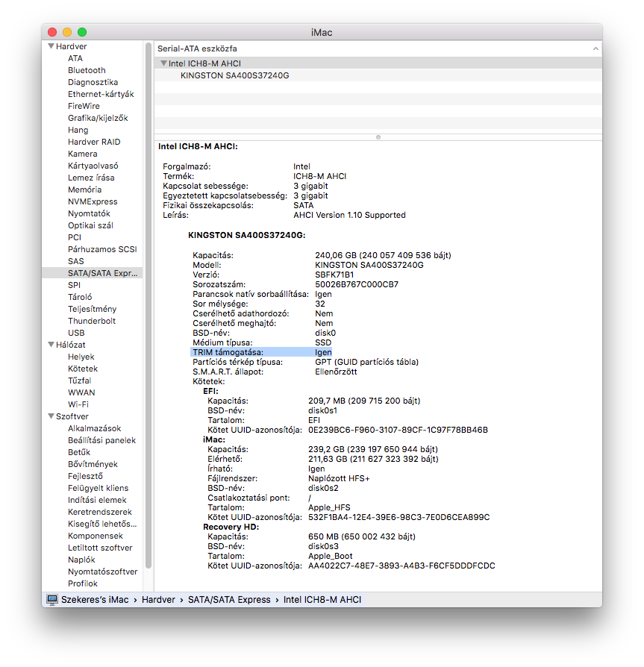
Task: Open Betűk in the sidebar
Action: (79, 452)
